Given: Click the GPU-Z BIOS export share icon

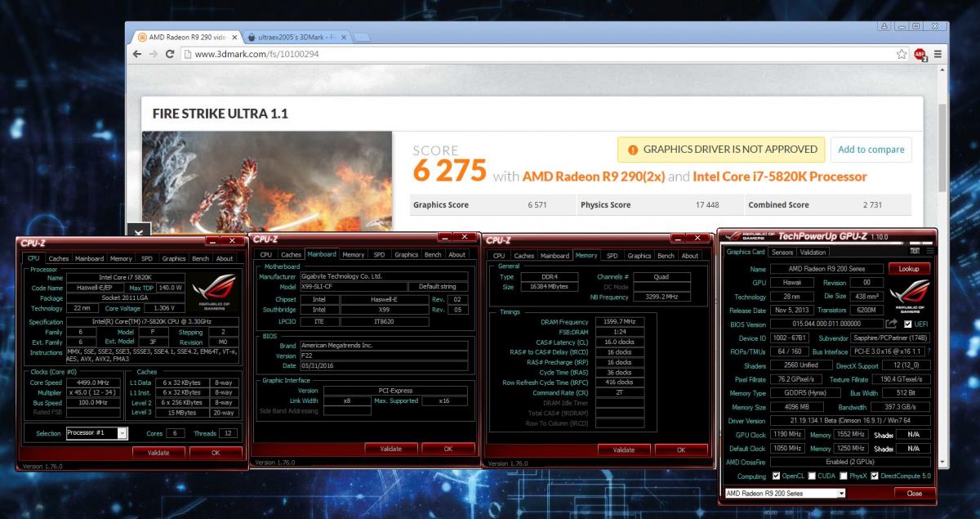Looking at the screenshot, I should 891,324.
